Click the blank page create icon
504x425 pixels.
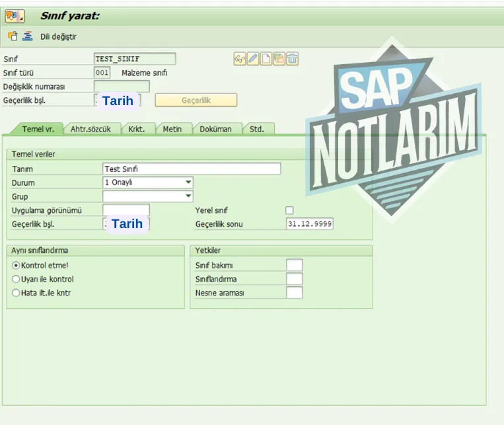[266, 59]
